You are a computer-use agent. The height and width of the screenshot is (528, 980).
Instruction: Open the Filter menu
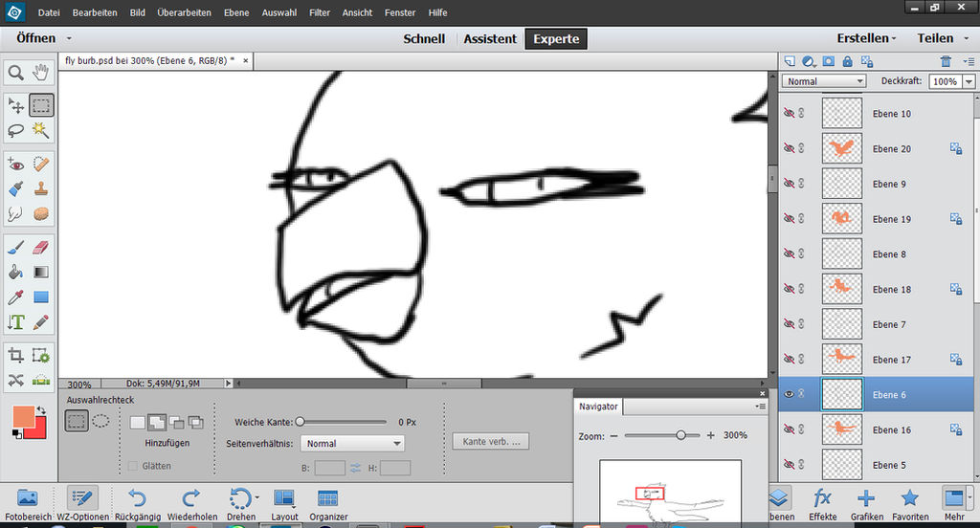(x=320, y=12)
